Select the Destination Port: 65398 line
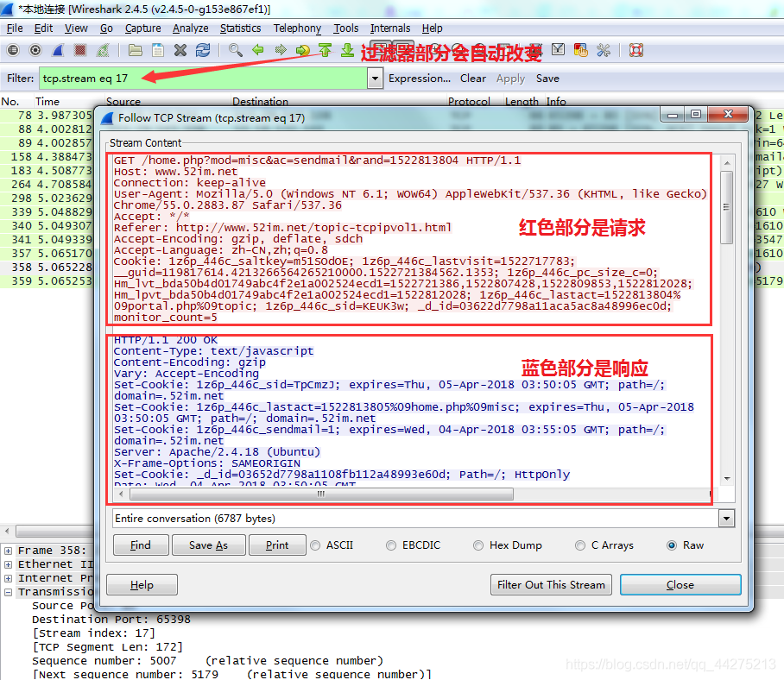 tap(111, 620)
